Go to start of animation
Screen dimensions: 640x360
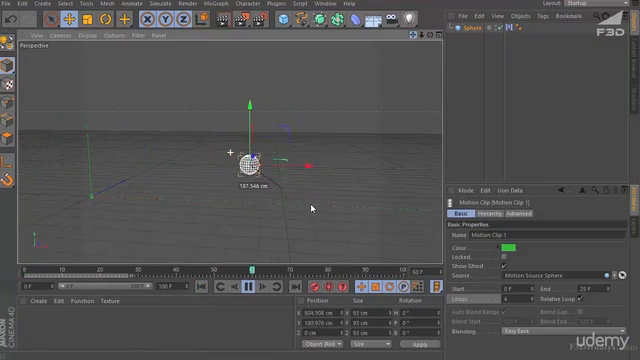[x=201, y=287]
